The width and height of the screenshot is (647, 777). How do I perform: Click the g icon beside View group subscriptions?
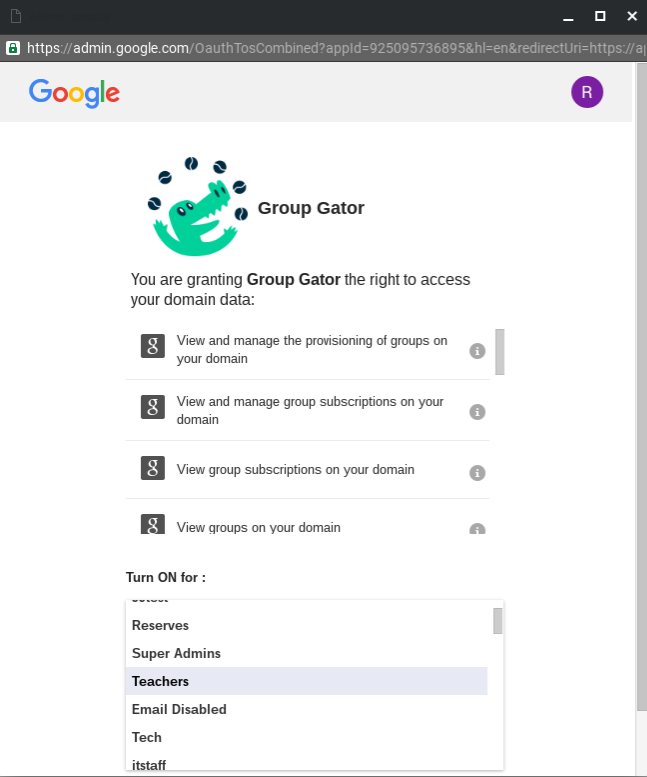coord(152,467)
